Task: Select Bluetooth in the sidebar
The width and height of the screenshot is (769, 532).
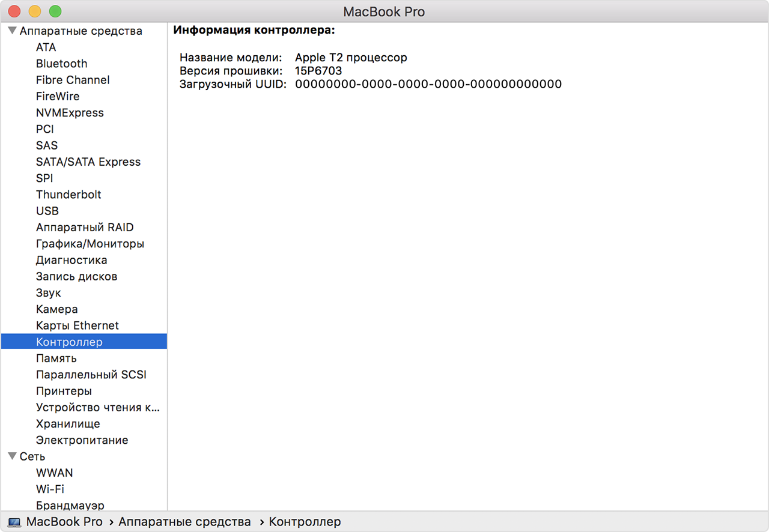Action: tap(61, 64)
